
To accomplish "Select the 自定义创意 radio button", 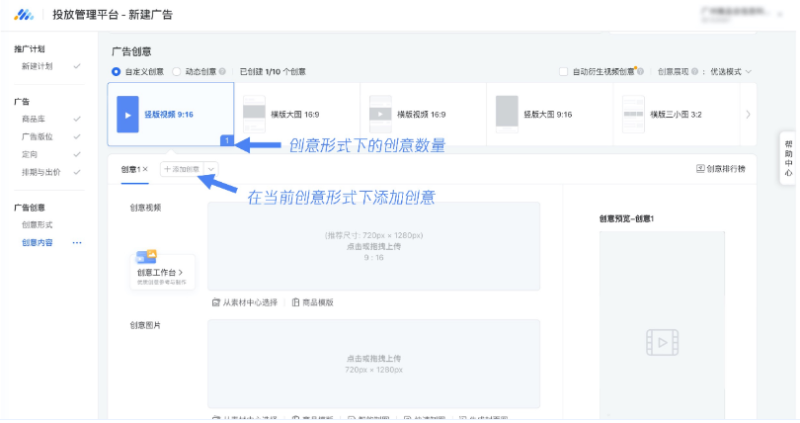I will pos(116,72).
